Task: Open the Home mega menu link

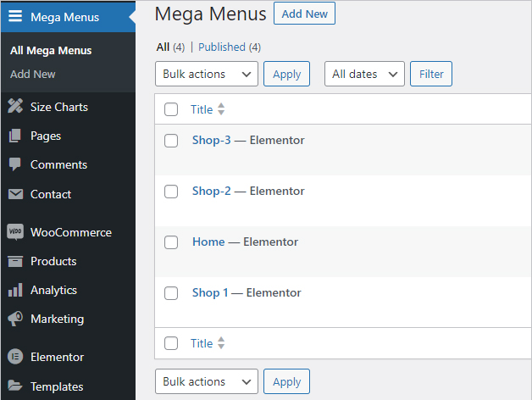Action: click(208, 242)
